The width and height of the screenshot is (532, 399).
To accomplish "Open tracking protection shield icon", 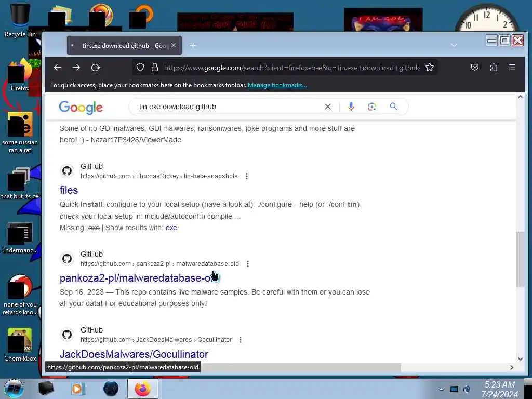I will coord(140,67).
